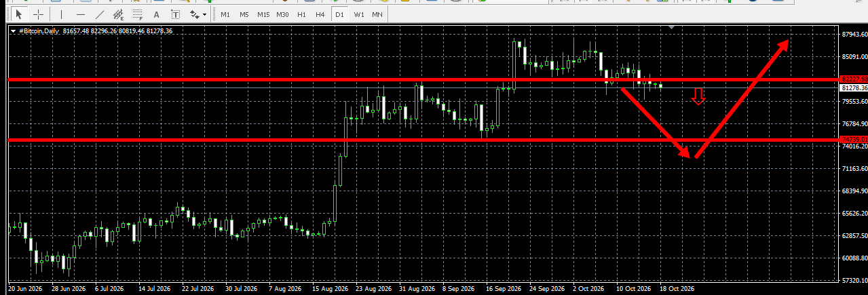The image size is (868, 295).
Task: Click the chart shift triangle marker
Action: pyautogui.click(x=671, y=28)
